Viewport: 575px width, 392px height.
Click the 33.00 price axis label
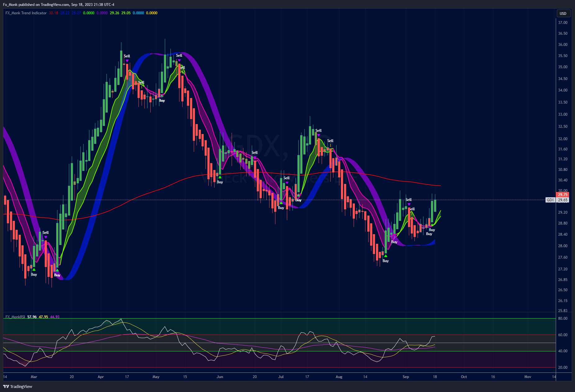563,114
